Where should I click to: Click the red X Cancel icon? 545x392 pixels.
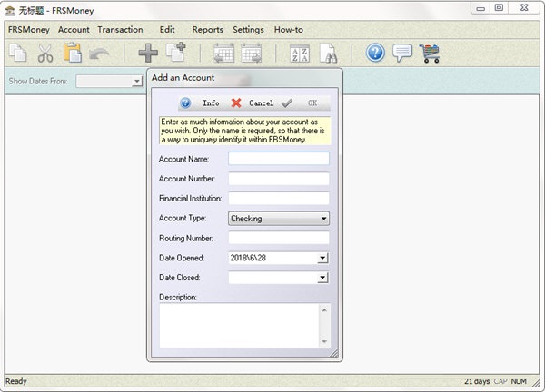[x=236, y=103]
